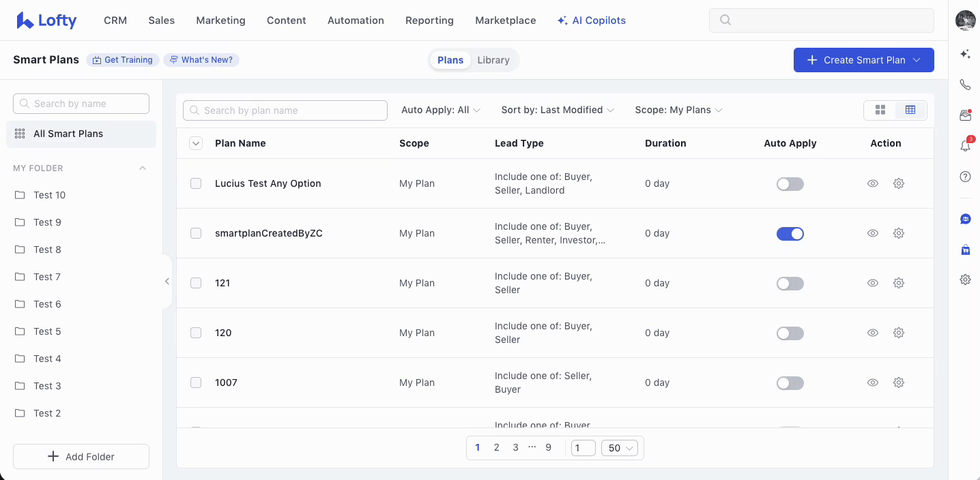Switch to the Library tab
Screen dimensions: 980x480
(x=493, y=60)
